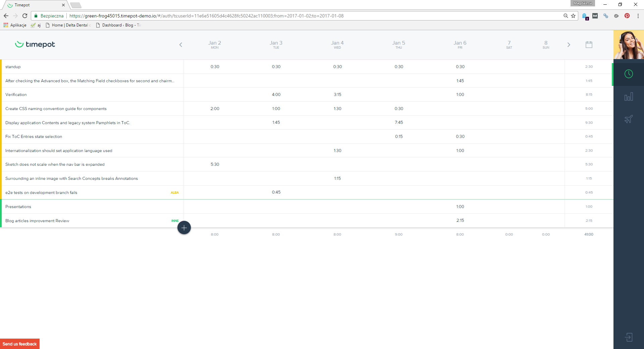This screenshot has height=349, width=644.
Task: Open the Gmail M extension icon
Action: click(x=595, y=16)
